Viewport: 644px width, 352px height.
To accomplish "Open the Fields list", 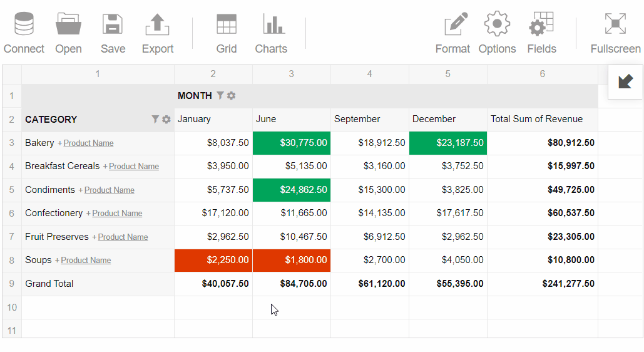I will (x=541, y=25).
